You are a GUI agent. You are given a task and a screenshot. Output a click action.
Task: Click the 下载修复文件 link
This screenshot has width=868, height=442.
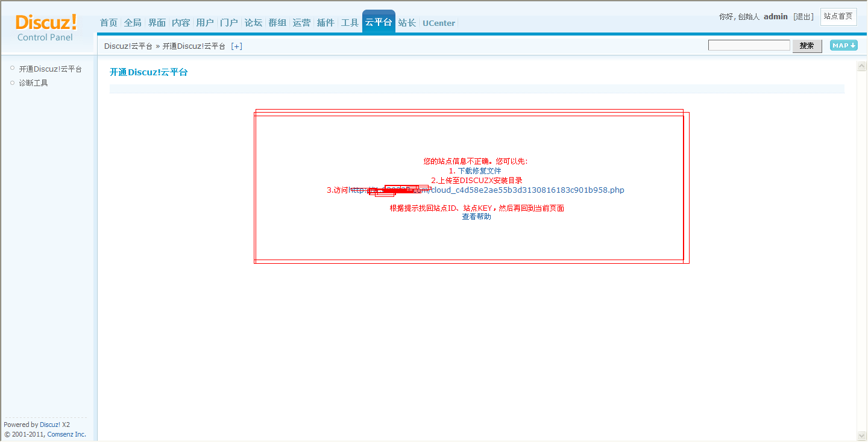[479, 171]
